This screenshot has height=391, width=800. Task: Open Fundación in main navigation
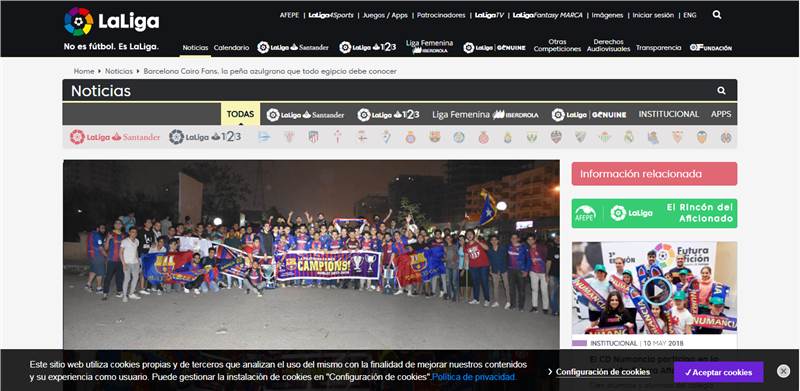pyautogui.click(x=711, y=47)
